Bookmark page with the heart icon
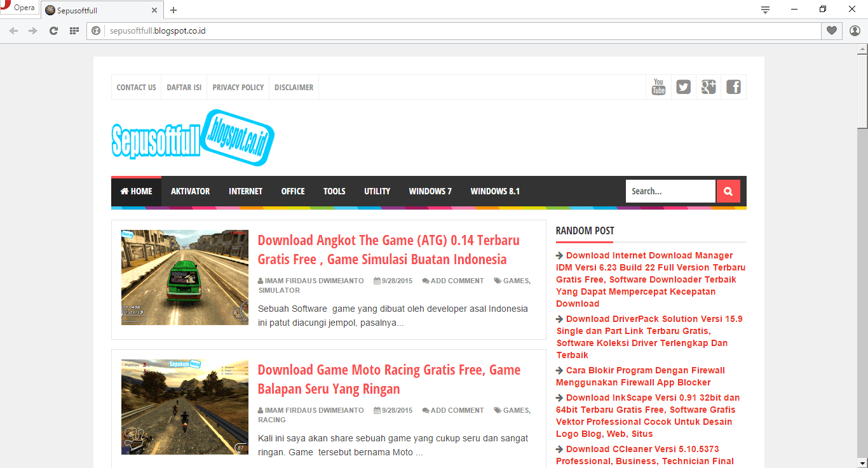 click(831, 30)
